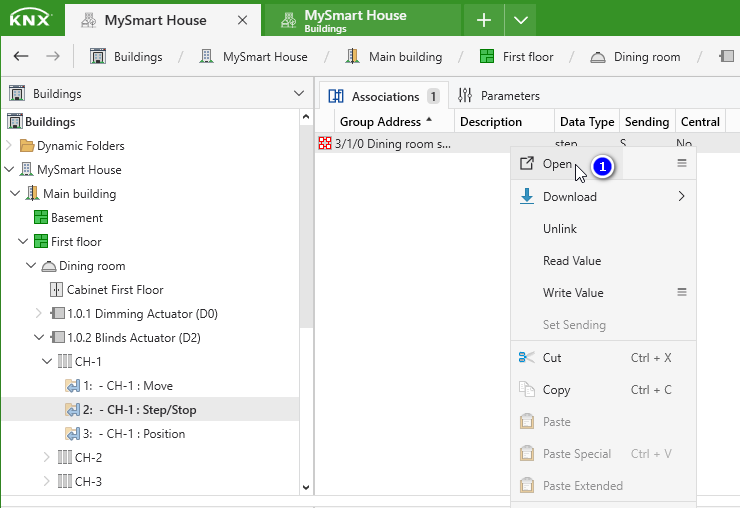The height and width of the screenshot is (508, 740).
Task: Choose Open in the context menu
Action: tap(603, 163)
